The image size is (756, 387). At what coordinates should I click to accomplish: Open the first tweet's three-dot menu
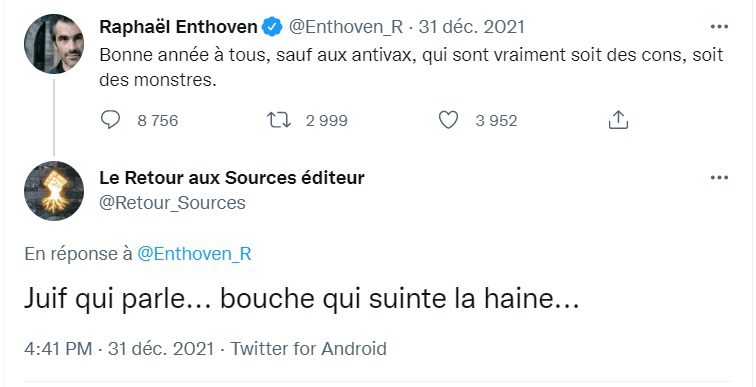tap(719, 27)
